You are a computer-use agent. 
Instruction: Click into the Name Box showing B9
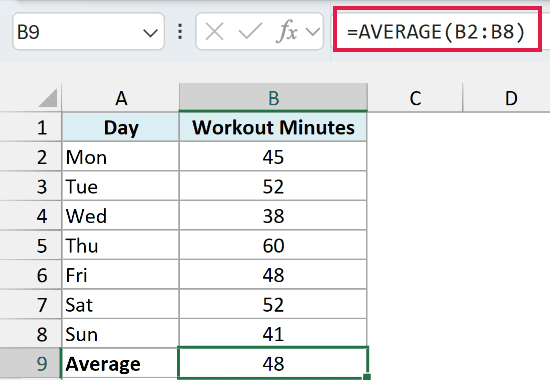[88, 32]
